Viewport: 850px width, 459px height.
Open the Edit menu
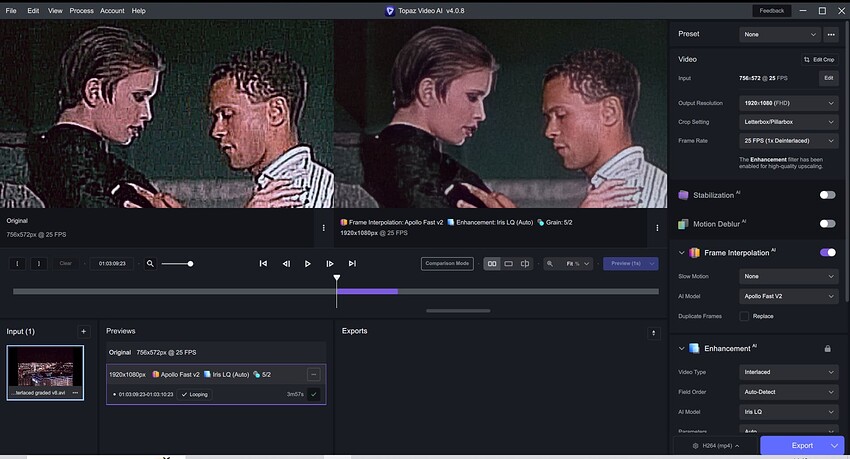[33, 10]
